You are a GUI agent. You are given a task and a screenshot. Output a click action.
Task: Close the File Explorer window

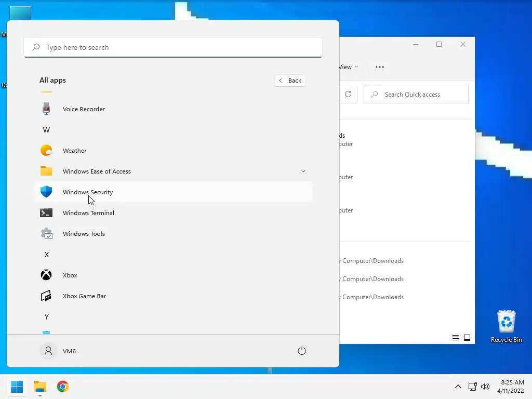(463, 45)
